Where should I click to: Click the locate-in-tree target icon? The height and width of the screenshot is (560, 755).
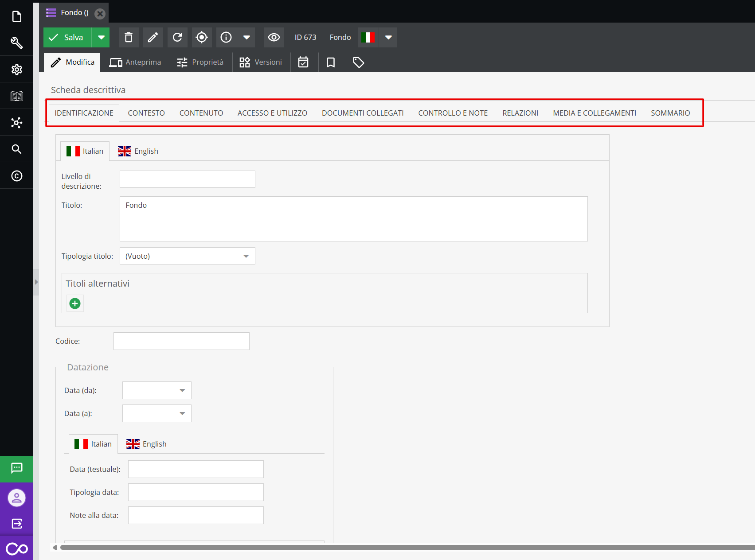[x=202, y=38]
